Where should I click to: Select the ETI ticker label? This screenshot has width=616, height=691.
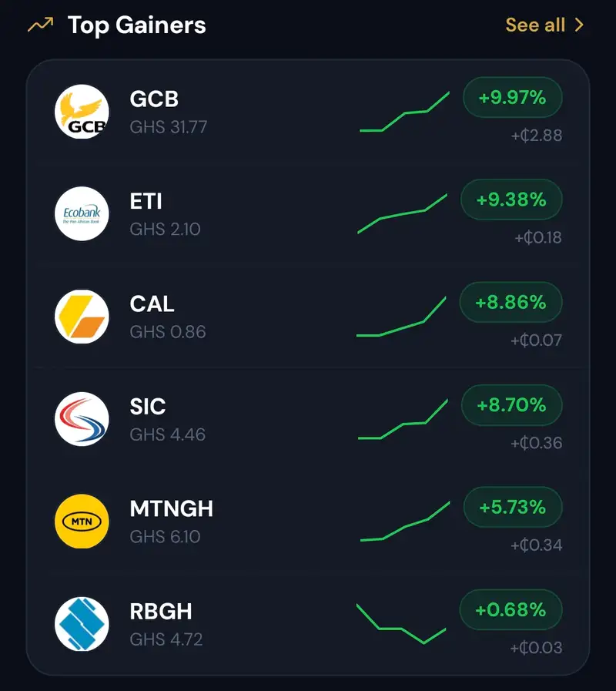point(146,201)
